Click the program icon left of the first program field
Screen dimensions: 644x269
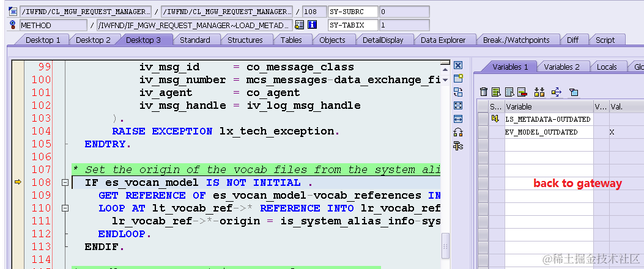click(x=13, y=11)
